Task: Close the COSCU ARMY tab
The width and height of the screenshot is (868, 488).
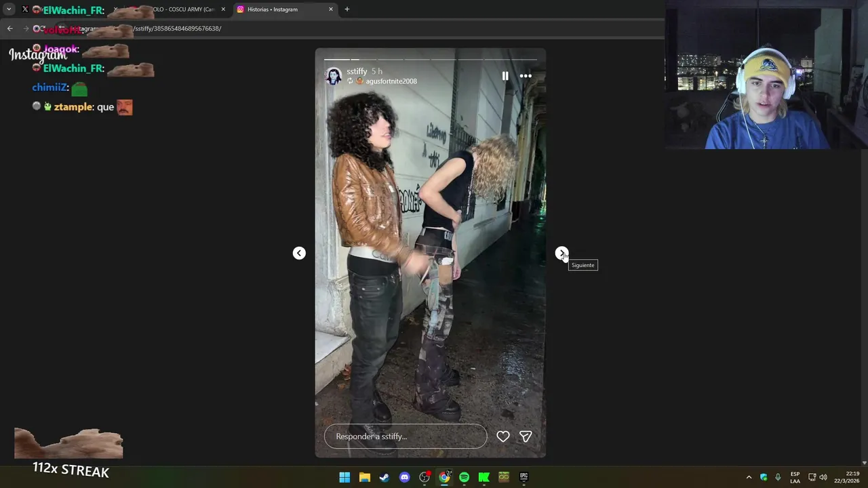Action: 223,9
